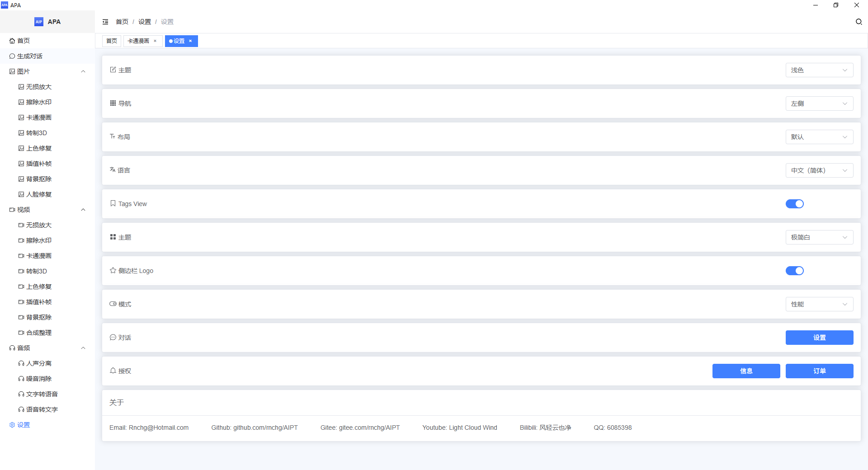
Task: Close the 设置 tag tab
Action: (190, 41)
